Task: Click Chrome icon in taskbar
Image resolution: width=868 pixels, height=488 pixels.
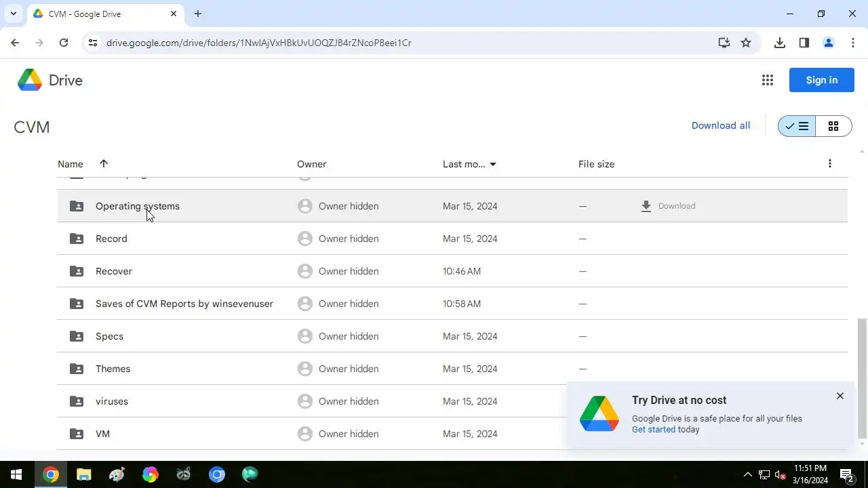Action: click(50, 474)
